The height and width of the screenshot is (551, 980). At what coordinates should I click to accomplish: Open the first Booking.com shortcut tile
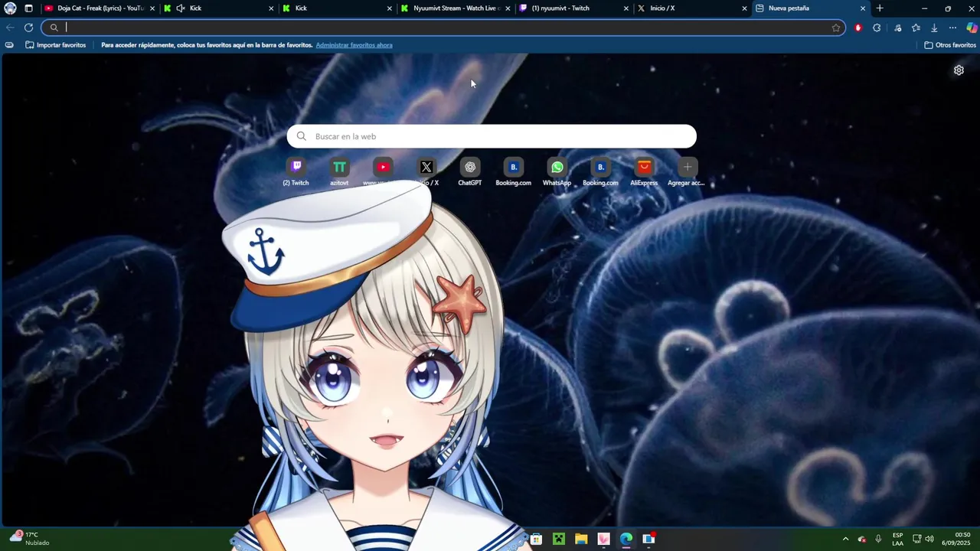(514, 172)
